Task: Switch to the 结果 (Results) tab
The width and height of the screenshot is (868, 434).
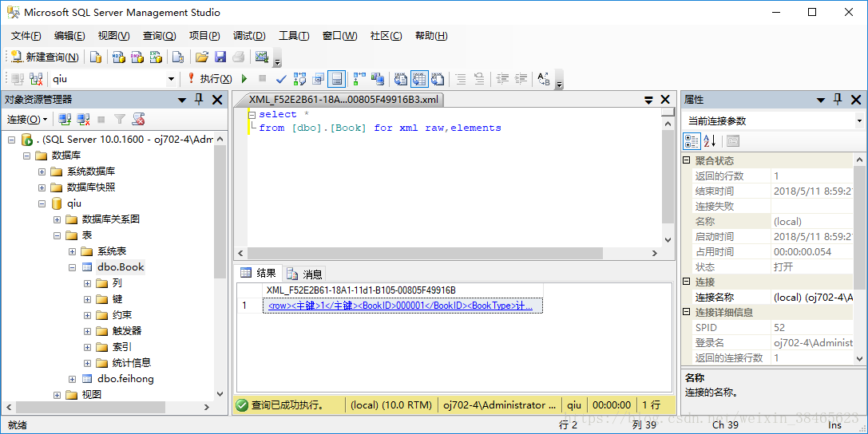Action: tap(259, 273)
